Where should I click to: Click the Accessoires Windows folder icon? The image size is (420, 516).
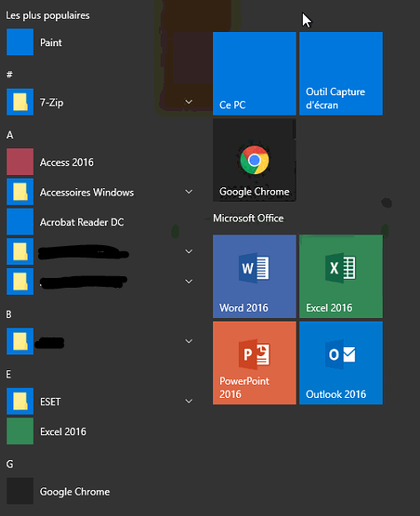(x=20, y=192)
